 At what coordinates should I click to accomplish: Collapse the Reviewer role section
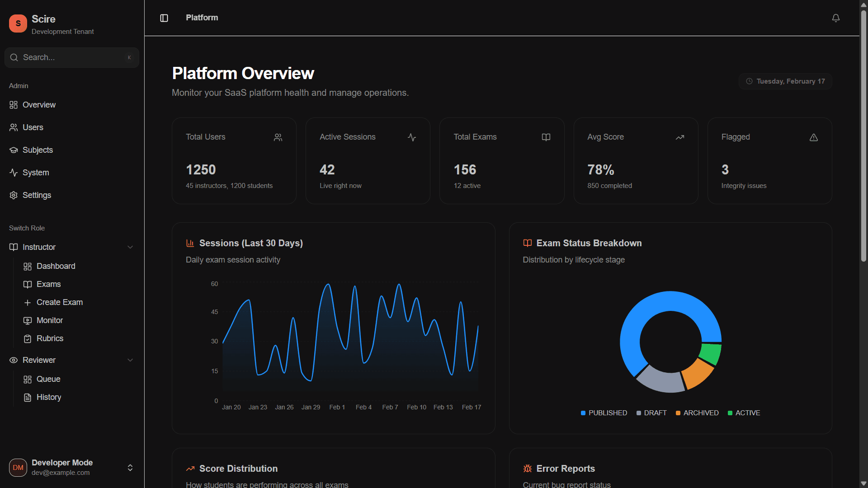point(130,360)
